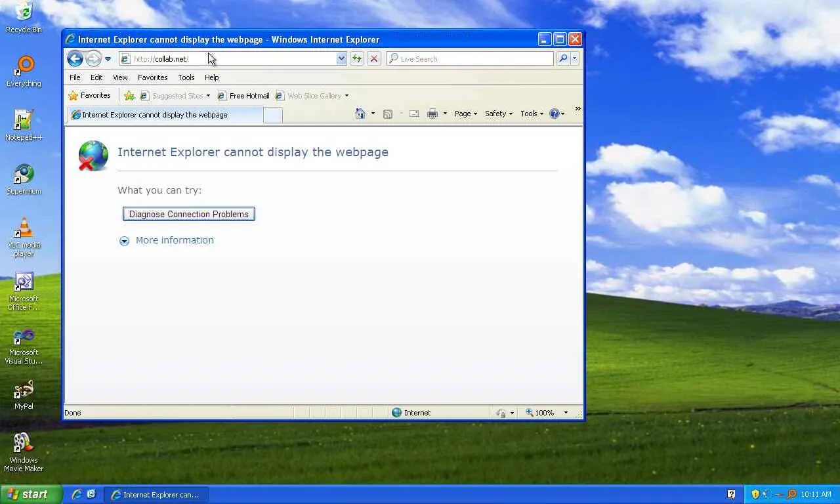Open the VLC media player desktop icon

click(x=24, y=237)
